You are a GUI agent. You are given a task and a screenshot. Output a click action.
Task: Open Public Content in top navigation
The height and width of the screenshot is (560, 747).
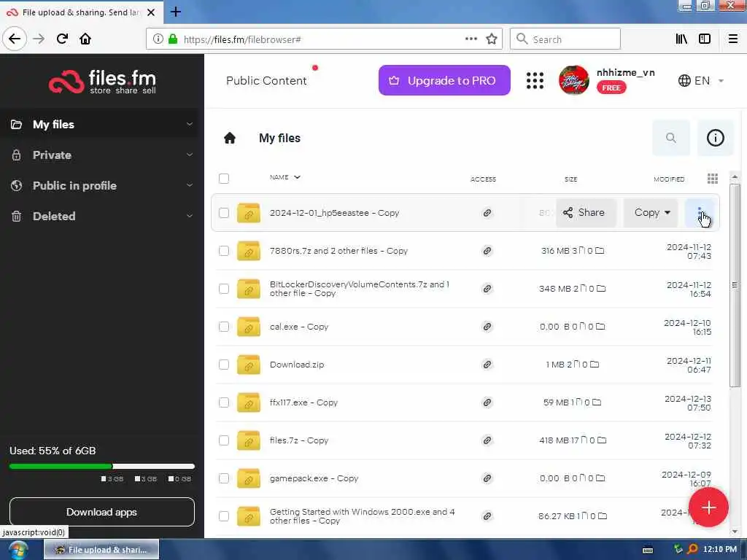[266, 80]
